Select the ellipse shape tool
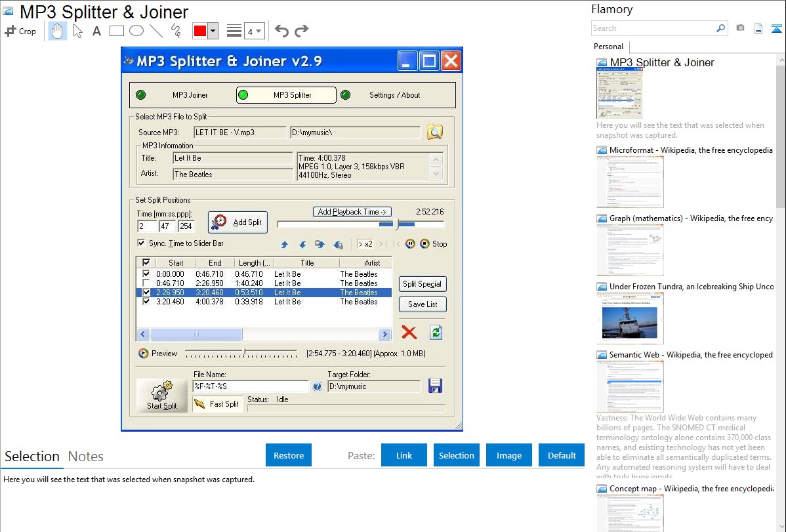The image size is (786, 532). pyautogui.click(x=136, y=31)
